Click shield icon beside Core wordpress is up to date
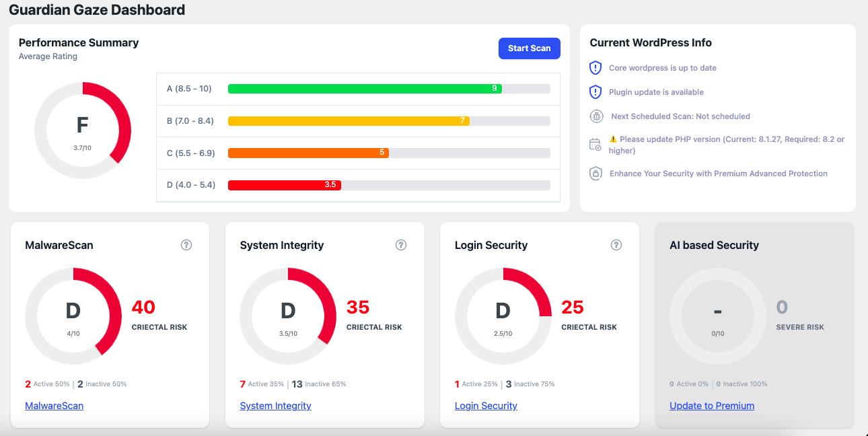Image resolution: width=868 pixels, height=436 pixels. tap(595, 68)
